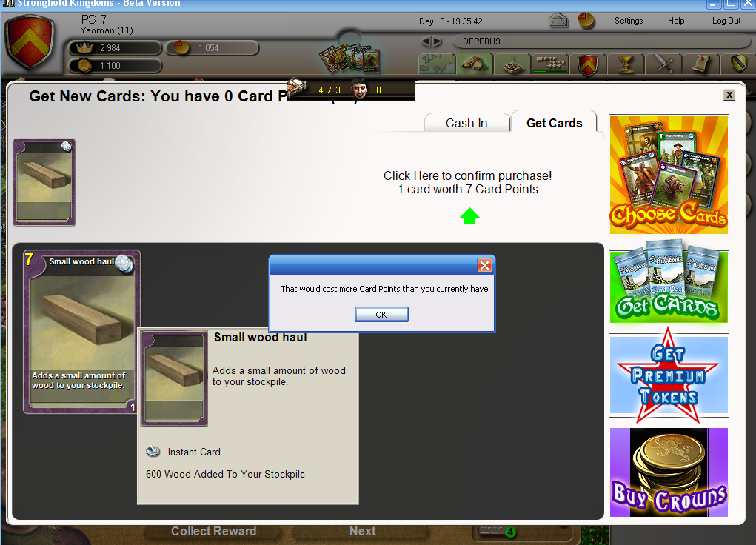Open the world map tab icon

pos(437,64)
